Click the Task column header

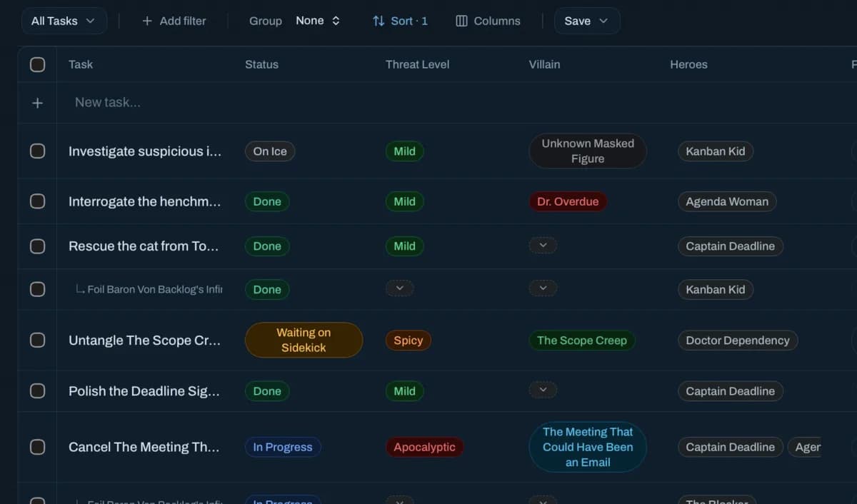(81, 64)
